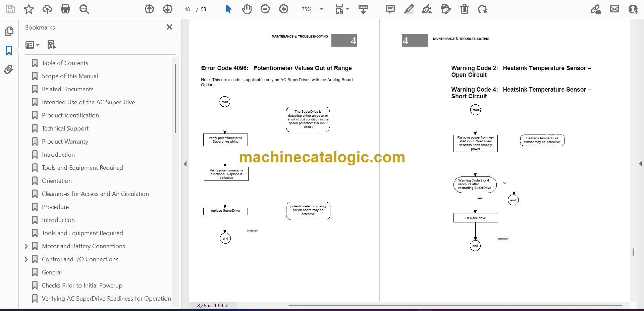Image resolution: width=644 pixels, height=311 pixels.
Task: Open the zoom level dropdown
Action: 322,9
